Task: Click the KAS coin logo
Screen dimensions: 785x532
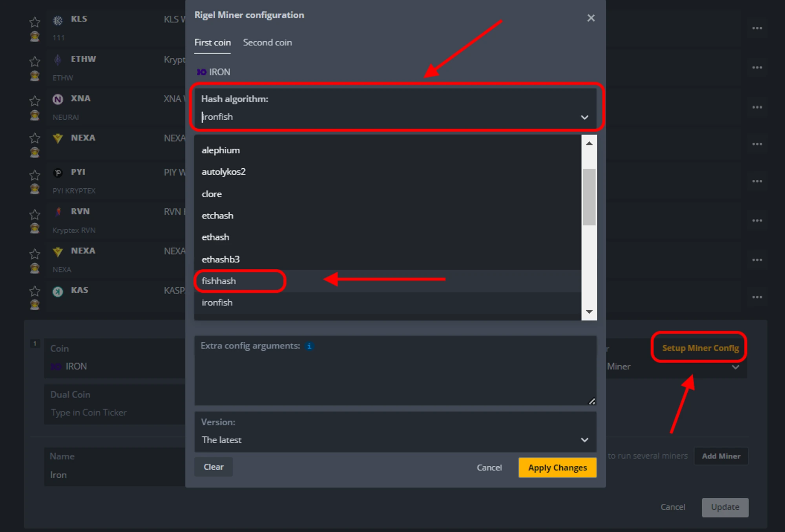Action: tap(58, 292)
